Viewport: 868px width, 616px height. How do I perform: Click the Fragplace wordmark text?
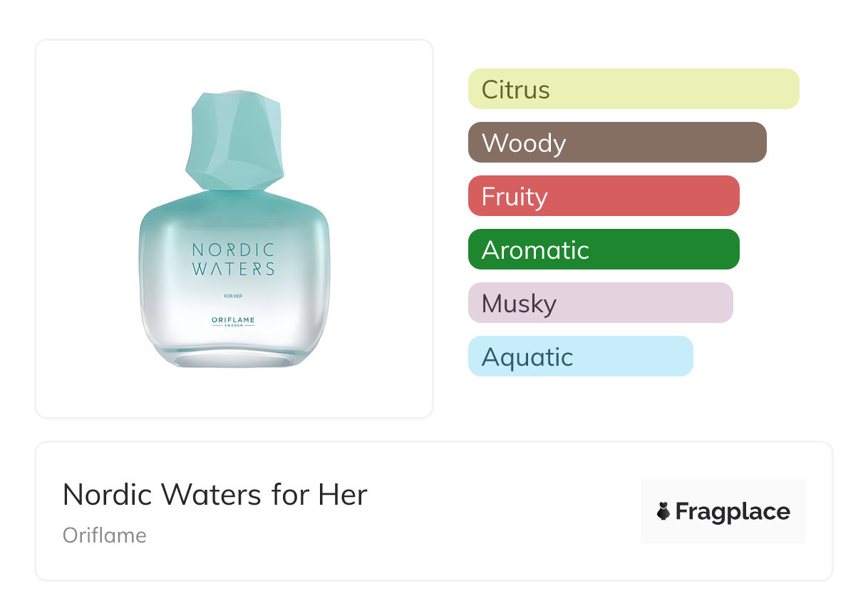point(733,511)
